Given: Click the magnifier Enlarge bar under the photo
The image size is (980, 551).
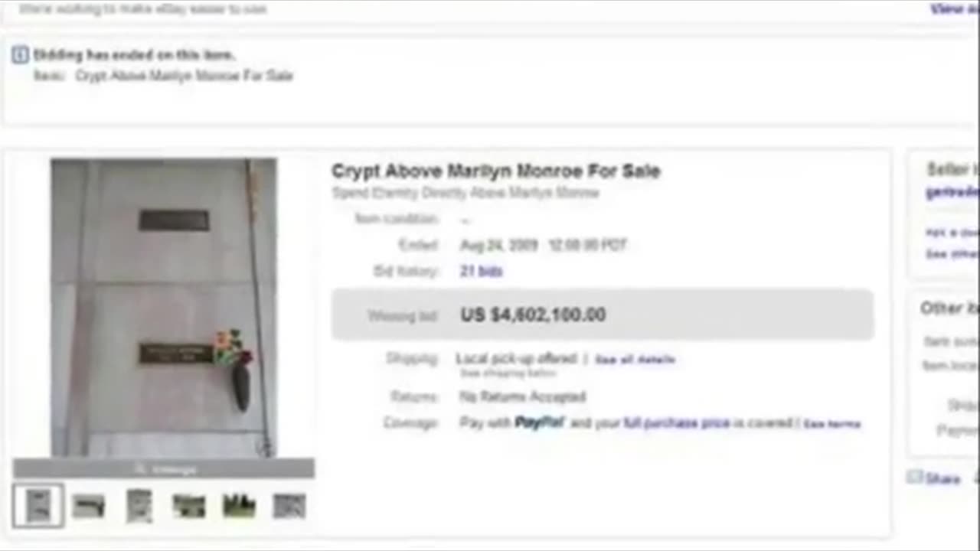Looking at the screenshot, I should 164,468.
